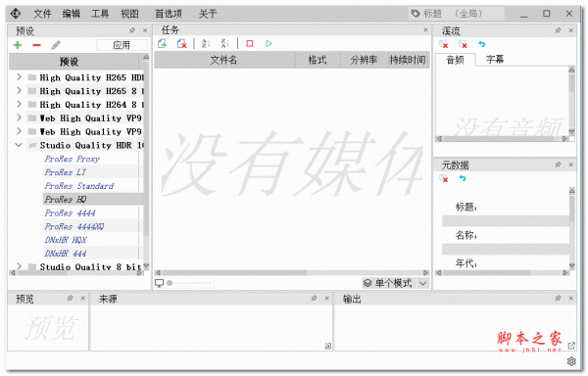Click the tag icon beside 标题
This screenshot has height=376, width=588.
(416, 14)
